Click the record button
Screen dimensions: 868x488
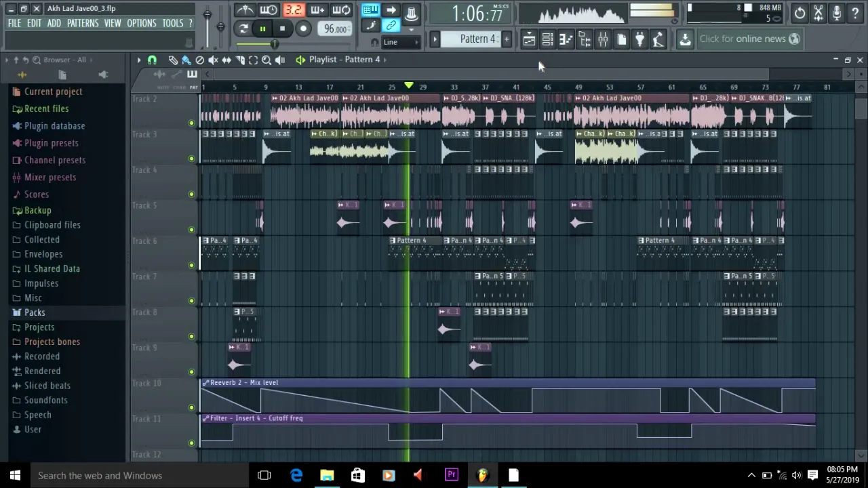pyautogui.click(x=303, y=28)
